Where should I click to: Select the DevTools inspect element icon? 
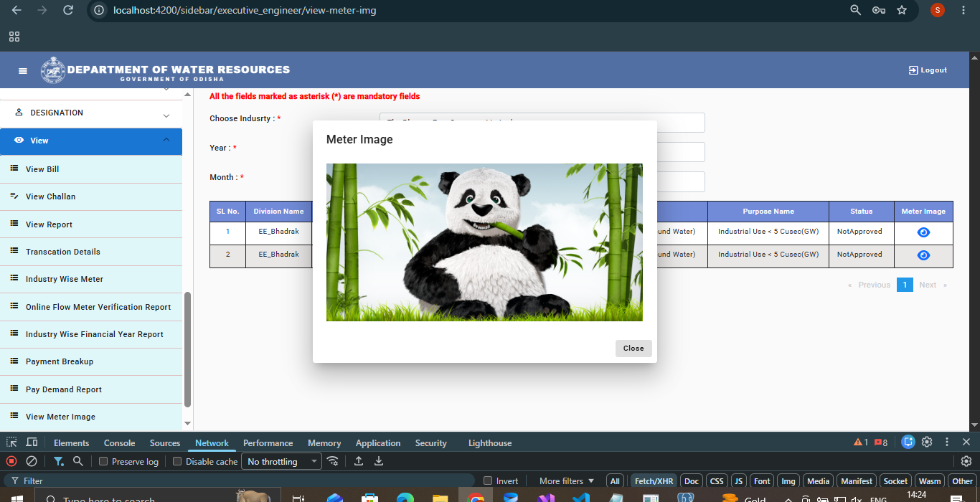click(x=12, y=442)
